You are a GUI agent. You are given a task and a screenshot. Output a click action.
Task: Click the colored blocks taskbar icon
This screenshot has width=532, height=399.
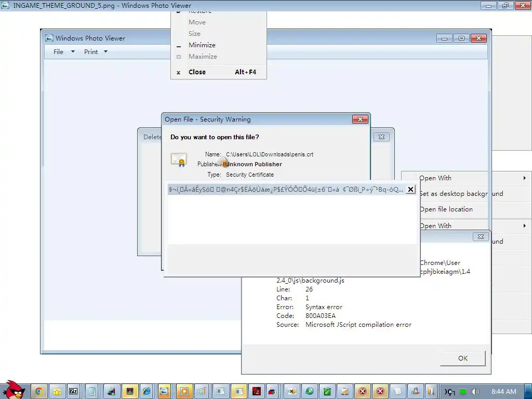(111, 392)
